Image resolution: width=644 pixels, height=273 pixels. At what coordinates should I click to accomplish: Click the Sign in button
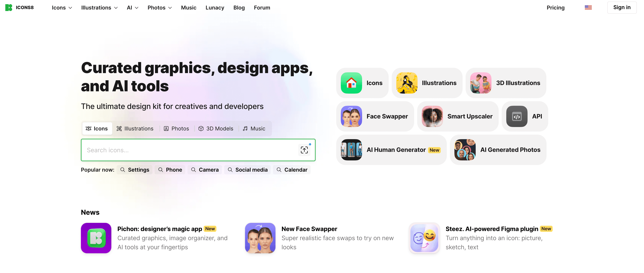tap(622, 7)
